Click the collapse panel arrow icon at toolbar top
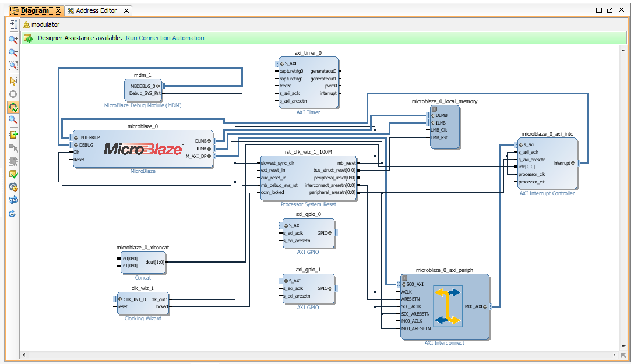This screenshot has height=364, width=634. coord(13,24)
